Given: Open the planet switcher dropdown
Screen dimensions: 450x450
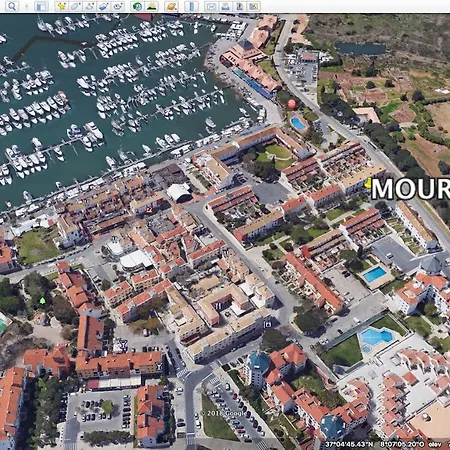Looking at the screenshot, I should click(171, 6).
